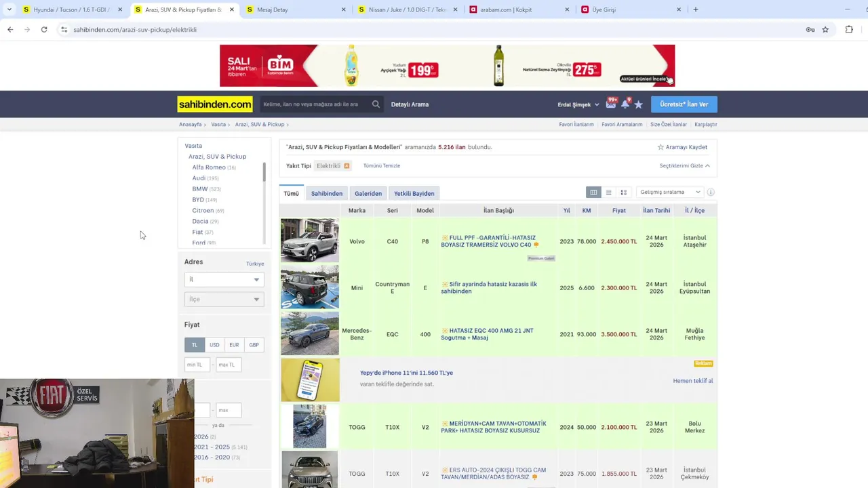Image resolution: width=868 pixels, height=488 pixels.
Task: Close the Nissan Juke tab
Action: (456, 9)
